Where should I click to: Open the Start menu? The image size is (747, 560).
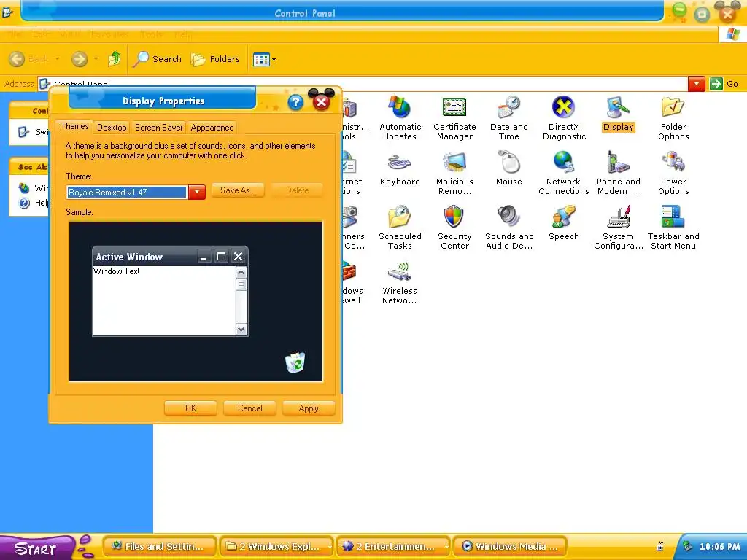[x=36, y=548]
